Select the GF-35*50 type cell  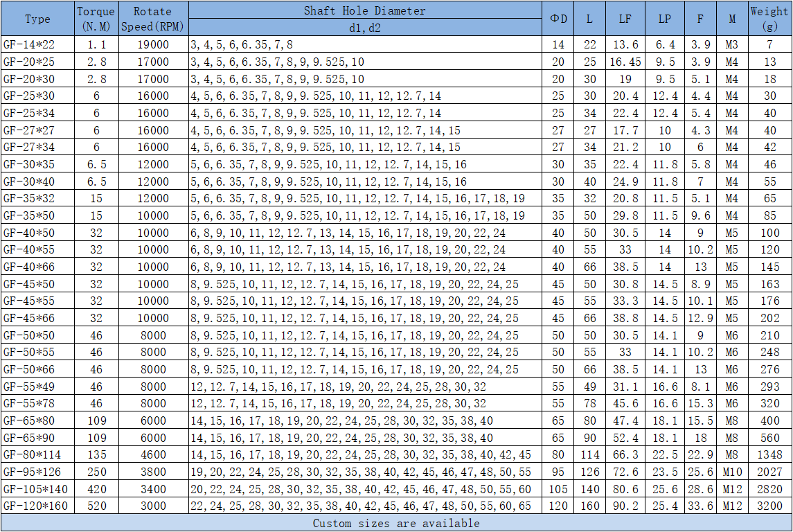pyautogui.click(x=38, y=215)
